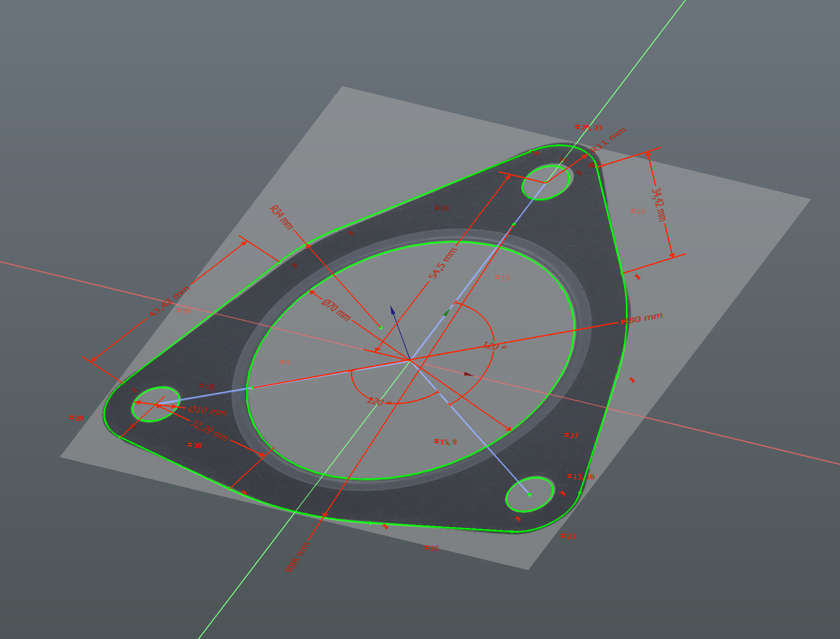The width and height of the screenshot is (840, 639).
Task: Select the equality constraint icon labeled 39
Action: 442,208
